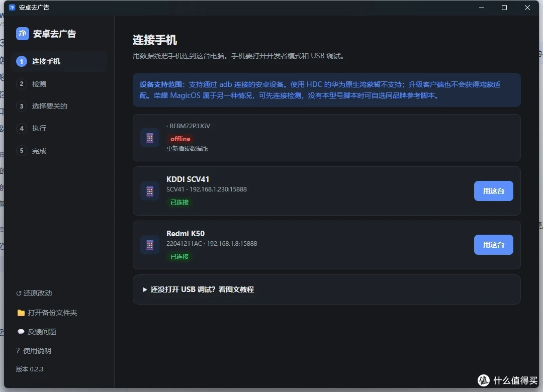Click serial text RF8M72P3JGV
543x392 pixels.
190,126
